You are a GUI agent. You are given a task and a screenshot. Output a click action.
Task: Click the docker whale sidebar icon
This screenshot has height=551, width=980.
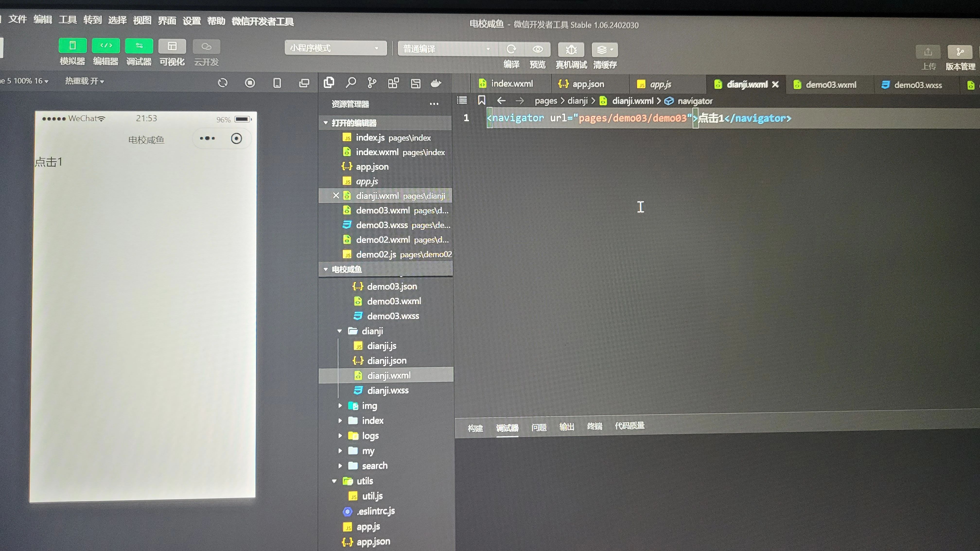436,83
